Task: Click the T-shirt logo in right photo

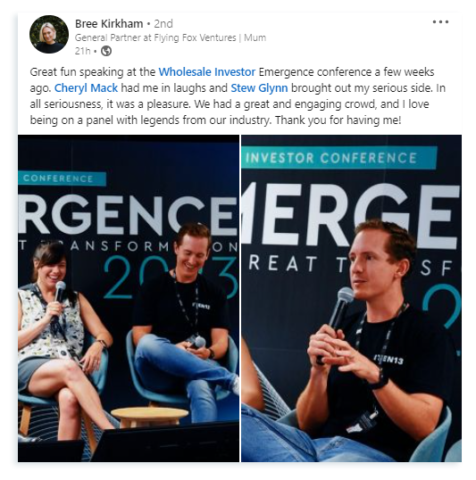Action: [x=388, y=360]
